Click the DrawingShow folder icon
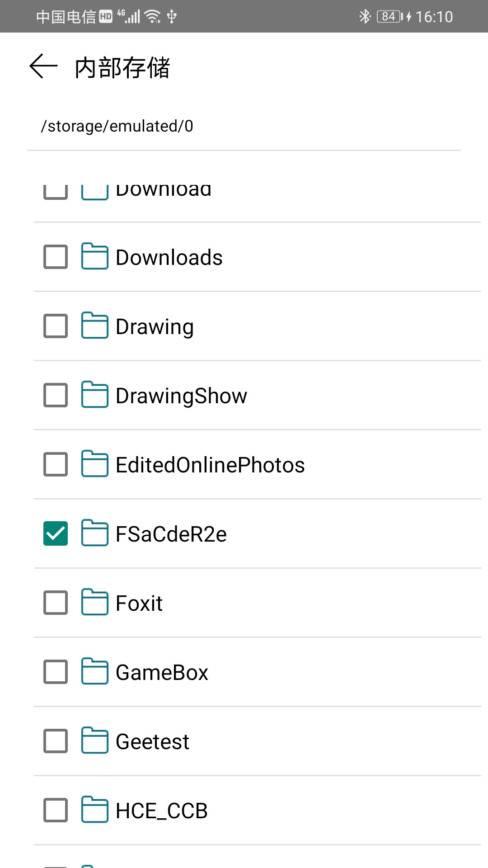Image resolution: width=488 pixels, height=868 pixels. click(x=94, y=395)
